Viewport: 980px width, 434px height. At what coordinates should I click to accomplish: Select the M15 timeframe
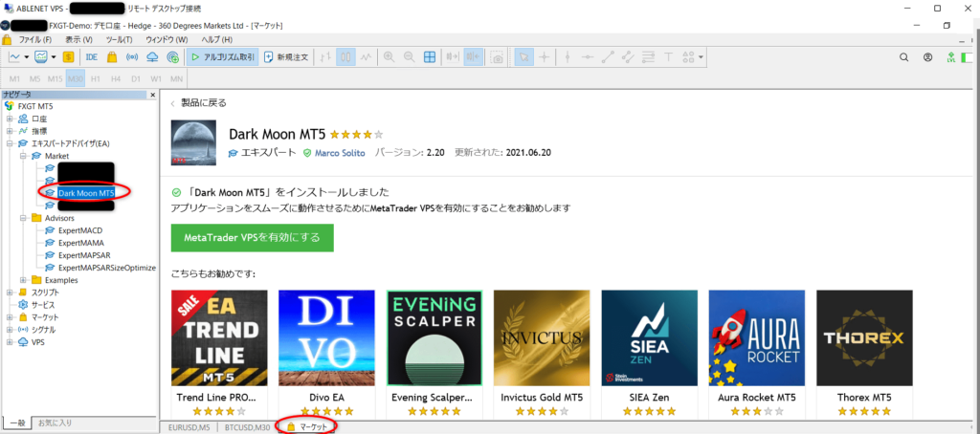pyautogui.click(x=55, y=79)
